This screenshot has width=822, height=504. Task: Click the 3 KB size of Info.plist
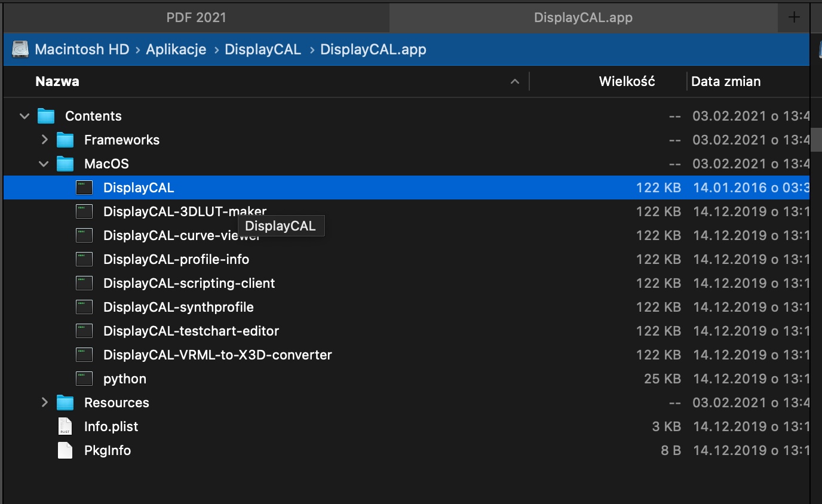[667, 426]
